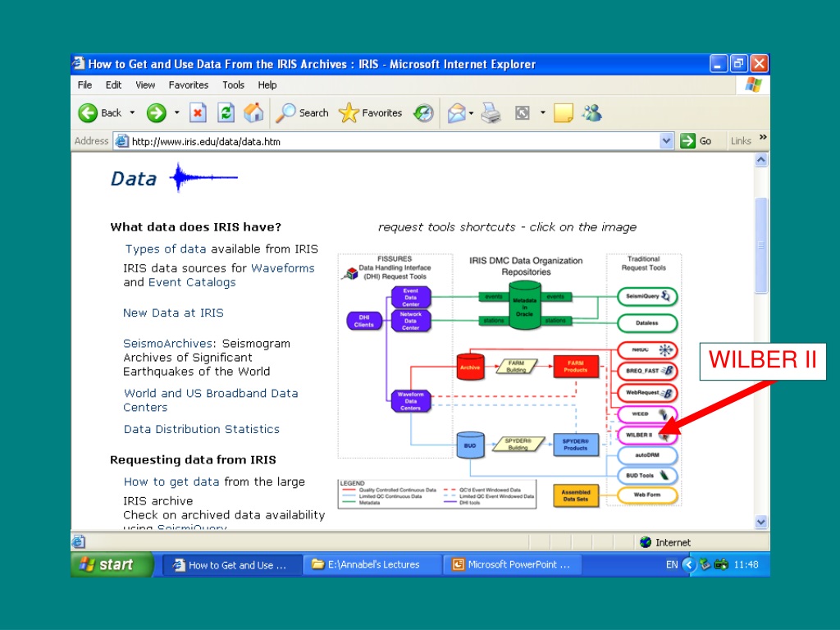The width and height of the screenshot is (840, 630).
Task: Click the yellow Discuss note icon
Action: [563, 113]
